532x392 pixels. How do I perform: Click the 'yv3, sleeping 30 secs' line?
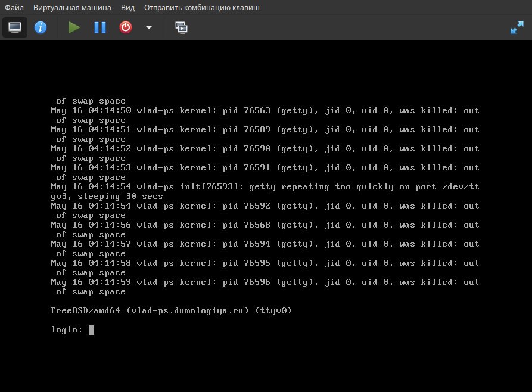pos(107,197)
